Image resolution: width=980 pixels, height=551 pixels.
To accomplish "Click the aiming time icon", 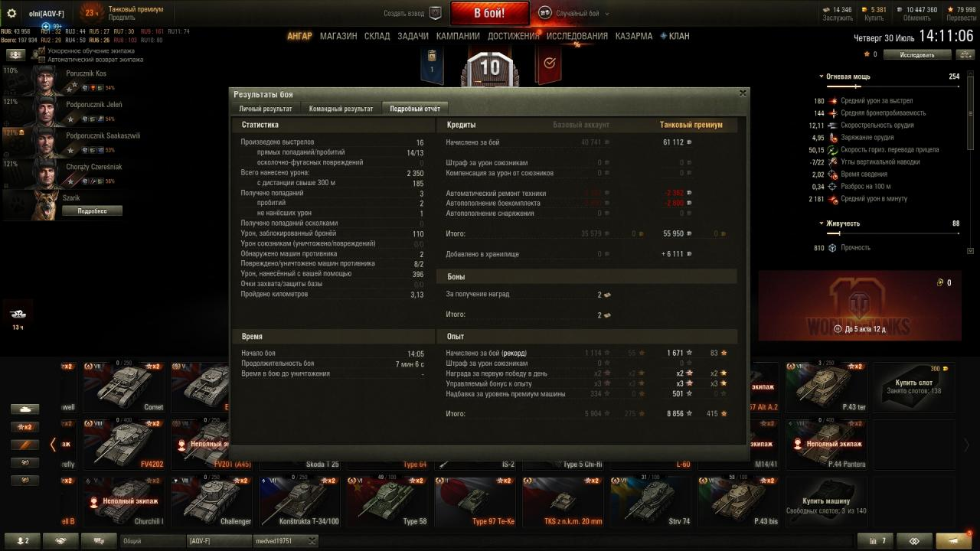I will [832, 174].
